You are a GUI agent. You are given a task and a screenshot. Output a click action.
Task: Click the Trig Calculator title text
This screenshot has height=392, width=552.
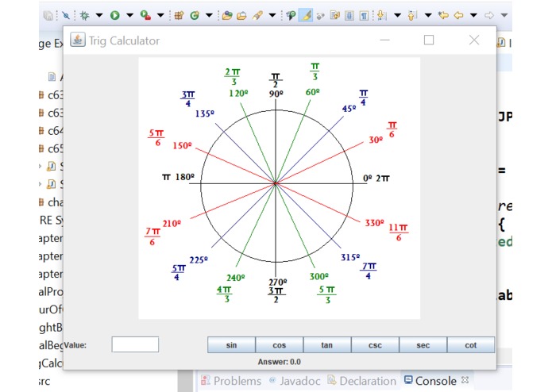(124, 40)
